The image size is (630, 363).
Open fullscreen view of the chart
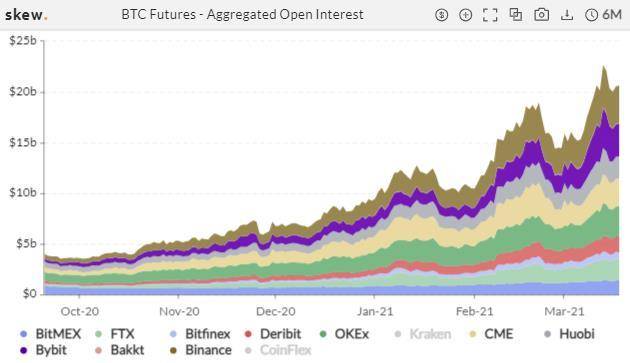point(490,15)
